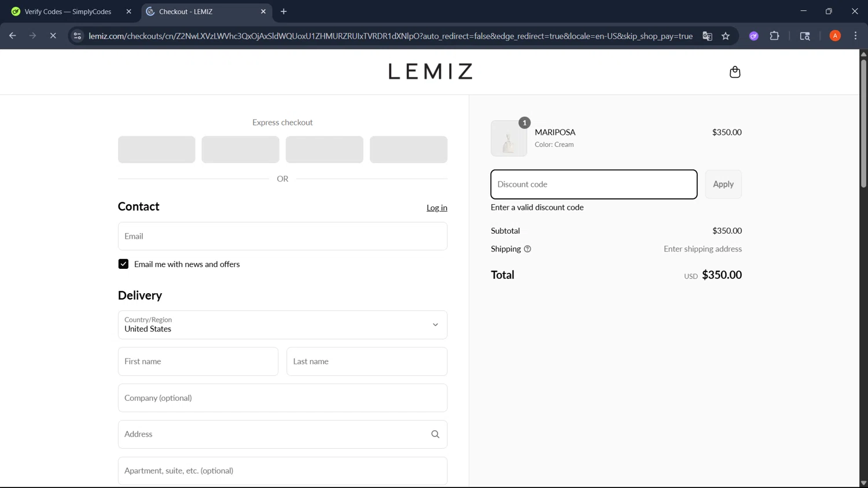This screenshot has width=868, height=488.
Task: Click the side panel search icon
Action: tap(804, 36)
